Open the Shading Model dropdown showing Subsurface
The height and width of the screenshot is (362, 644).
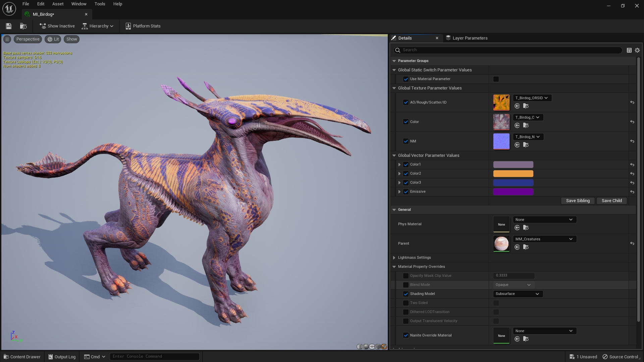tap(517, 294)
